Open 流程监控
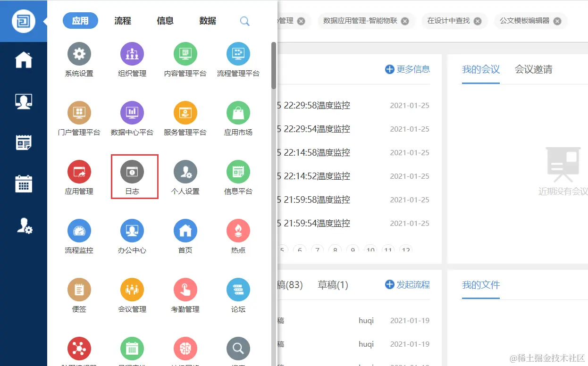This screenshot has width=588, height=366. (x=79, y=236)
